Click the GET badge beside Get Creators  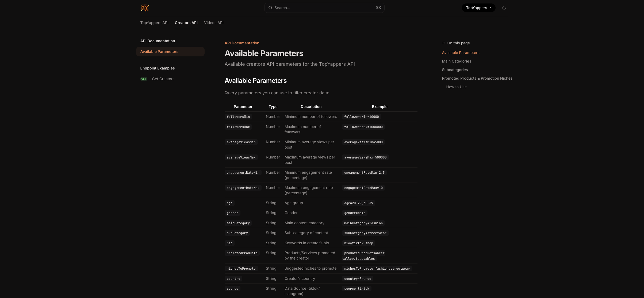(144, 79)
